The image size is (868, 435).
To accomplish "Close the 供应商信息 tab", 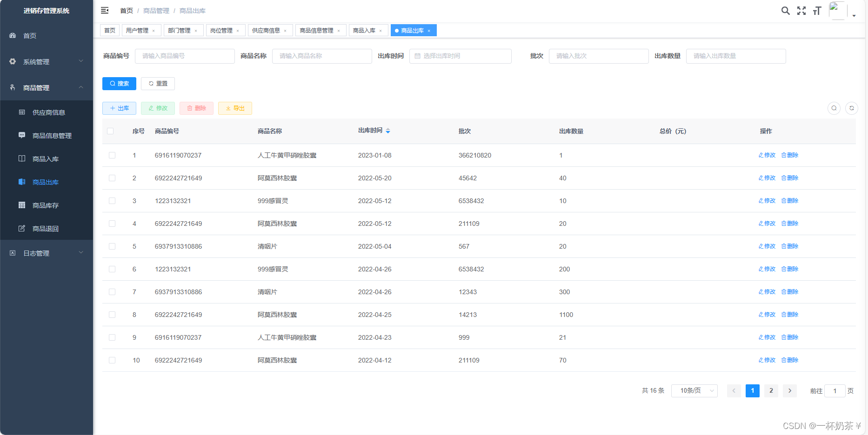I will (285, 31).
